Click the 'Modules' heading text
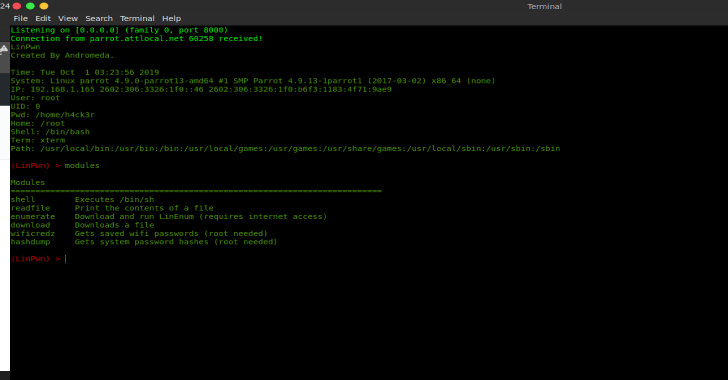The width and height of the screenshot is (728, 380). [x=28, y=183]
